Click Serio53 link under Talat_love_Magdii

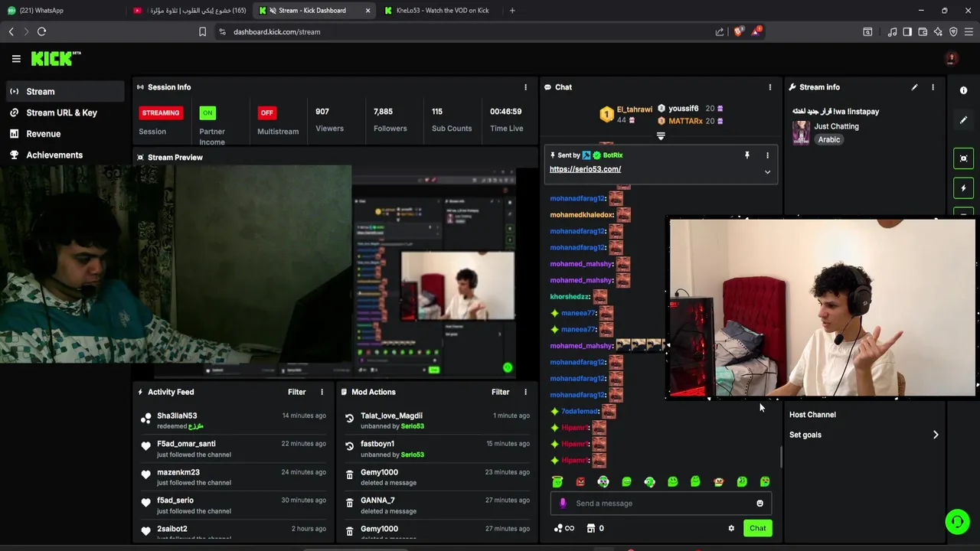pos(412,426)
